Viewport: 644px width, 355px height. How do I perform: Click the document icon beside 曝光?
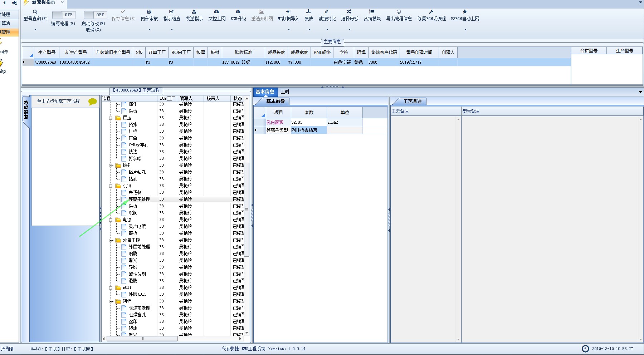tap(124, 260)
